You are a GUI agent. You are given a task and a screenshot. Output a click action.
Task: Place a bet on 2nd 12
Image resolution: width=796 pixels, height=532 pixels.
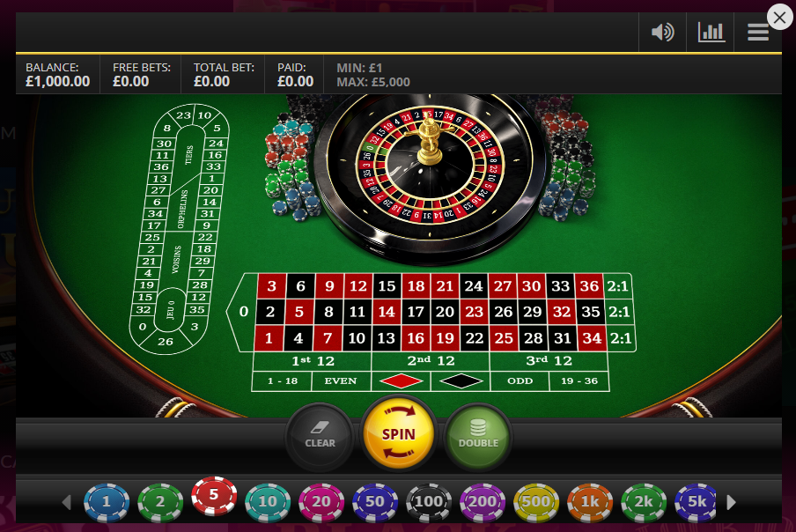[x=431, y=361]
